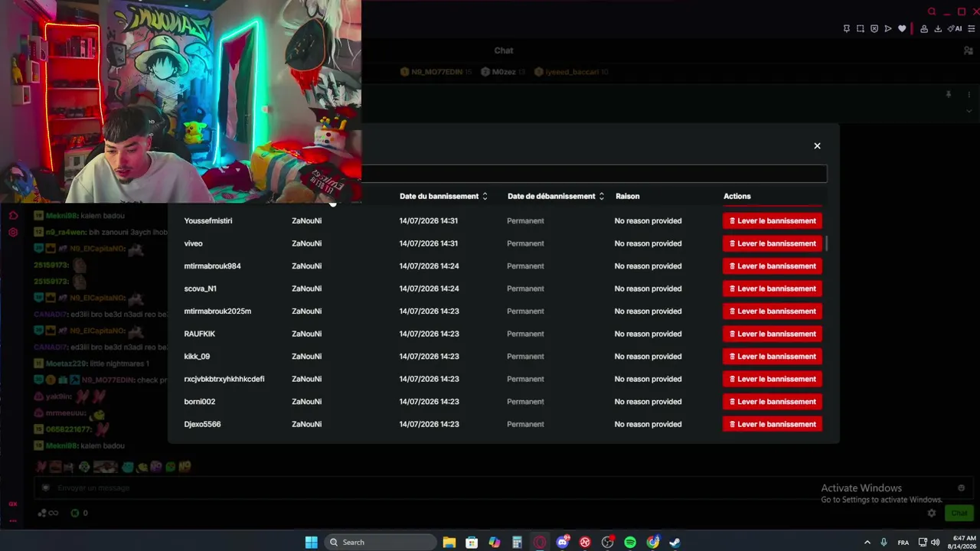Click the ban list scrollbar thumb
Screen dimensions: 980x551
point(826,243)
